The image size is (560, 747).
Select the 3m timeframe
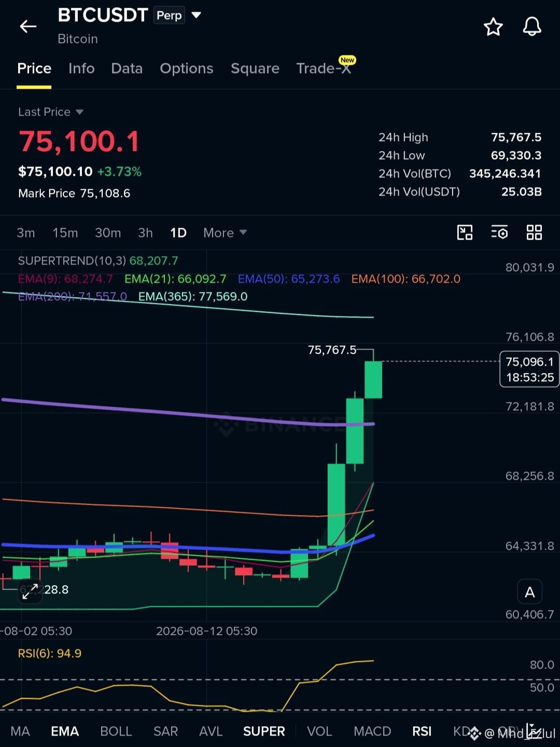coord(26,233)
